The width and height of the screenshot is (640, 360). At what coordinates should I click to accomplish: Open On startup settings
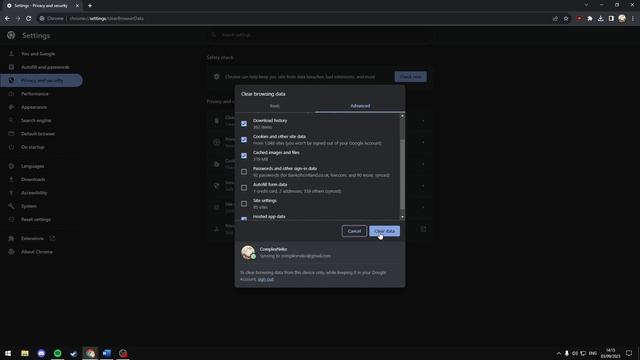[x=33, y=147]
